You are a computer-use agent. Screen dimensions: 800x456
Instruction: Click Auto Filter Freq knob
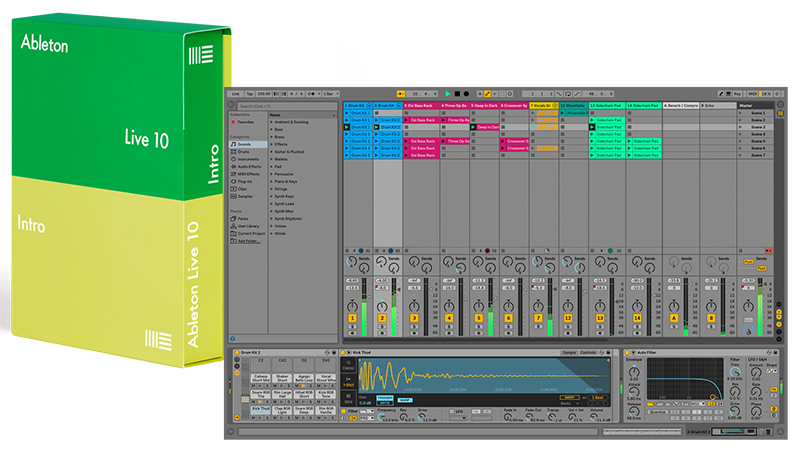pos(734,371)
